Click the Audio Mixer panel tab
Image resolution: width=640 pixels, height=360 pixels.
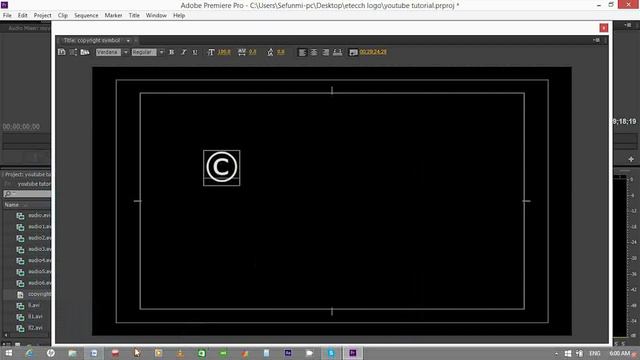point(29,28)
